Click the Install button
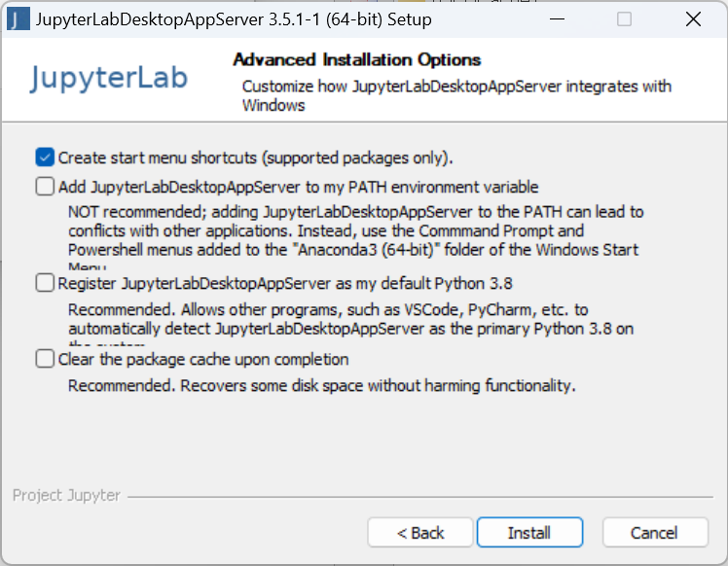This screenshot has height=566, width=728. pos(529,533)
